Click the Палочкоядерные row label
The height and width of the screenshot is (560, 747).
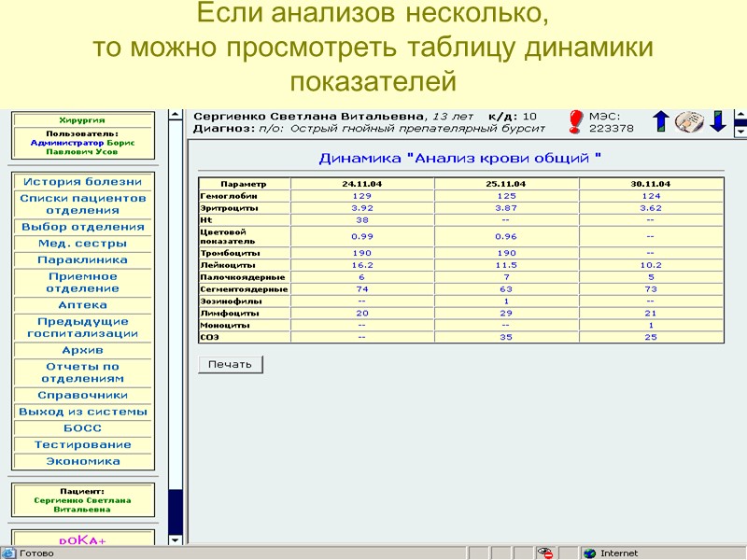click(243, 277)
